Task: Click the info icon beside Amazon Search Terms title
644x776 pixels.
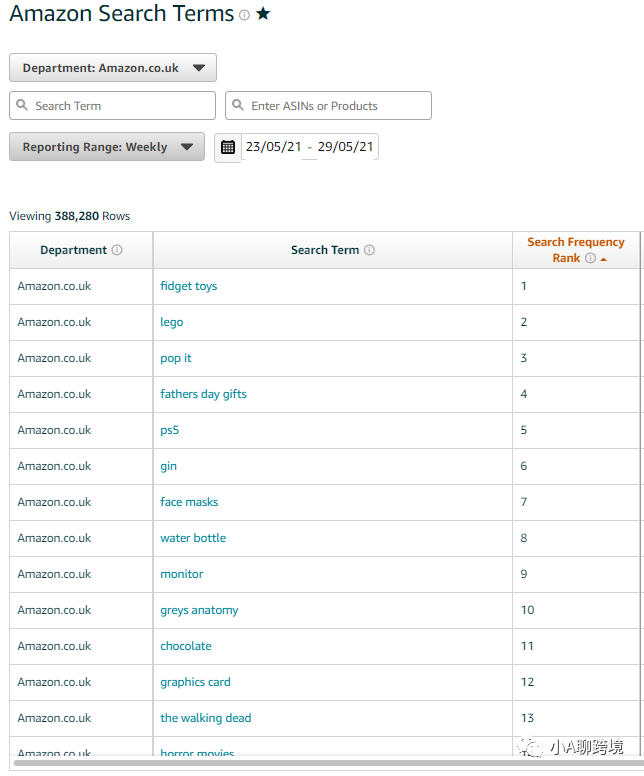Action: click(x=244, y=15)
